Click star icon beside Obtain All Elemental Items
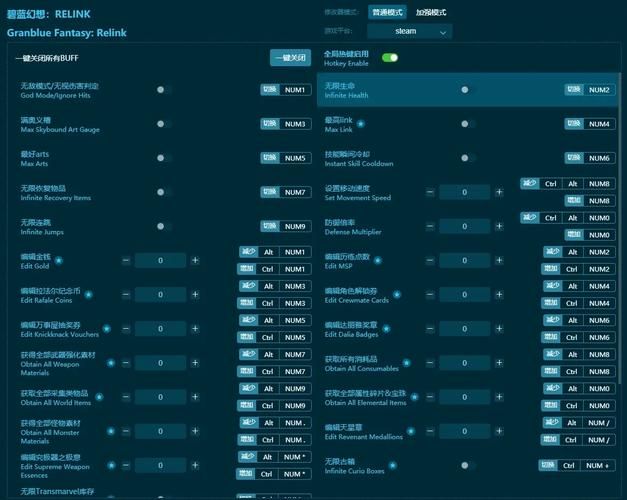The width and height of the screenshot is (627, 500). (415, 397)
